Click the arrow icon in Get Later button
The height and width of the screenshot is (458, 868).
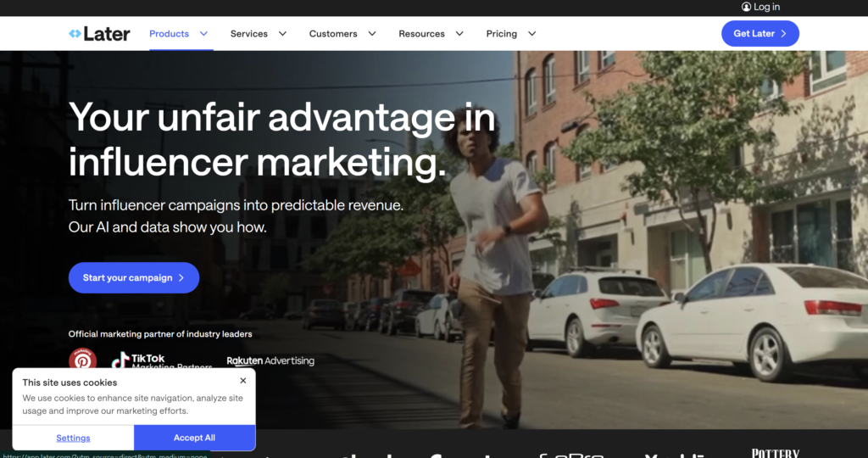click(783, 34)
